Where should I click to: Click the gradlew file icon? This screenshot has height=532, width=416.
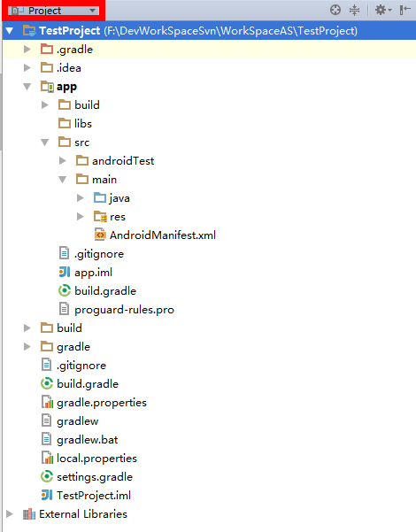coord(47,420)
